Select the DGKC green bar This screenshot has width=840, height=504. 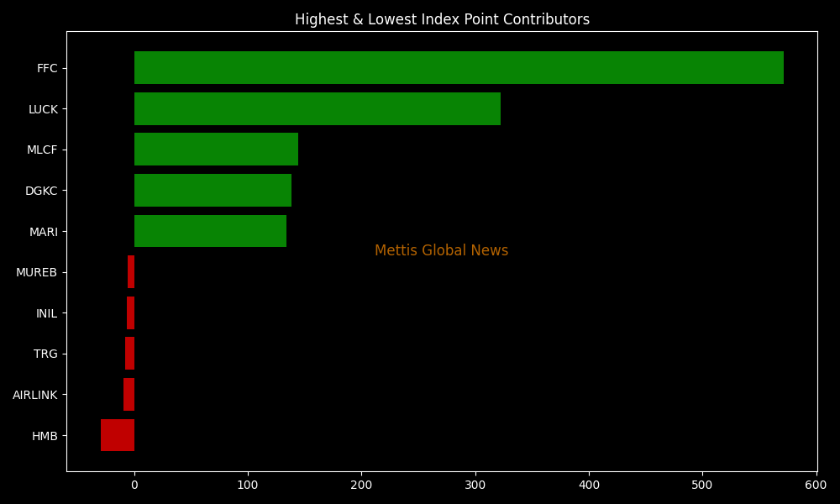[x=213, y=191]
